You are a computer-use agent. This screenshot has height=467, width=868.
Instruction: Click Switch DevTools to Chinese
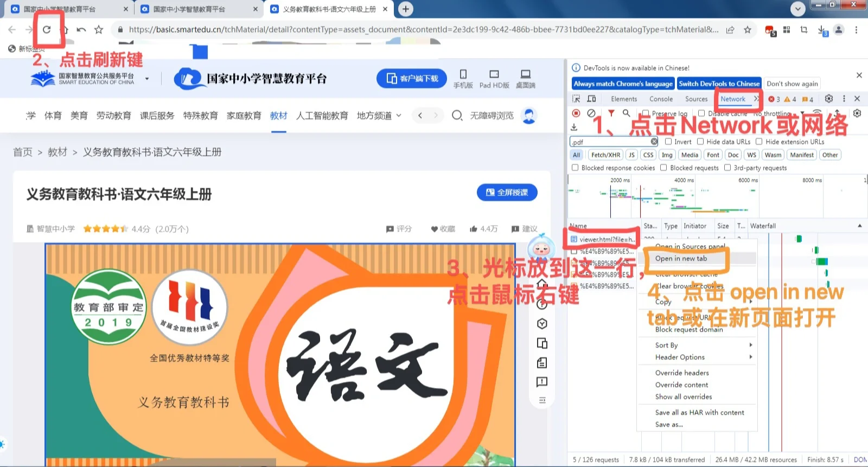[x=719, y=84]
